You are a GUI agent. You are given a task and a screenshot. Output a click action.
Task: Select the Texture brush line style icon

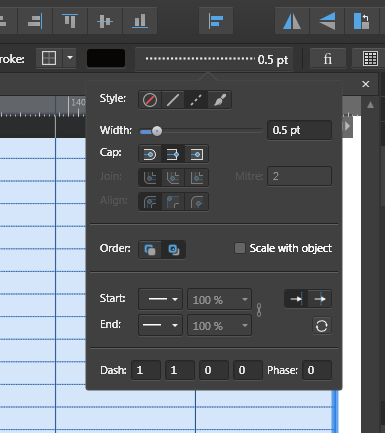point(219,100)
